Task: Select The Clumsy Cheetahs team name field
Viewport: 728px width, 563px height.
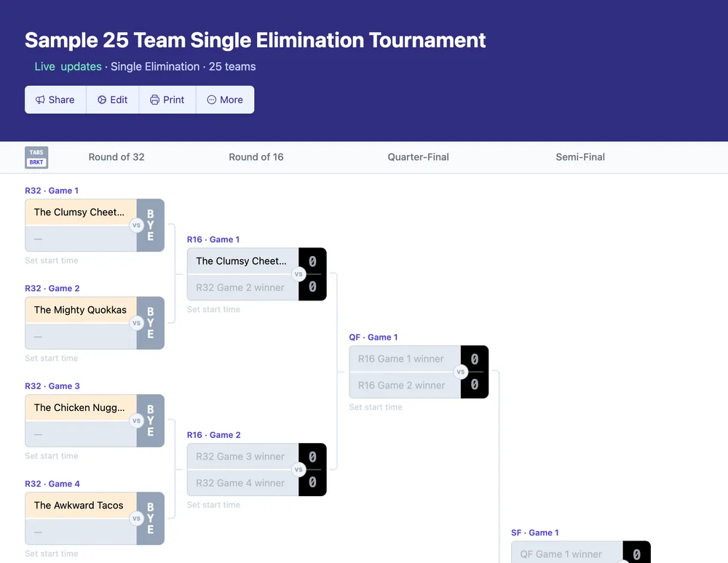Action: click(x=80, y=212)
